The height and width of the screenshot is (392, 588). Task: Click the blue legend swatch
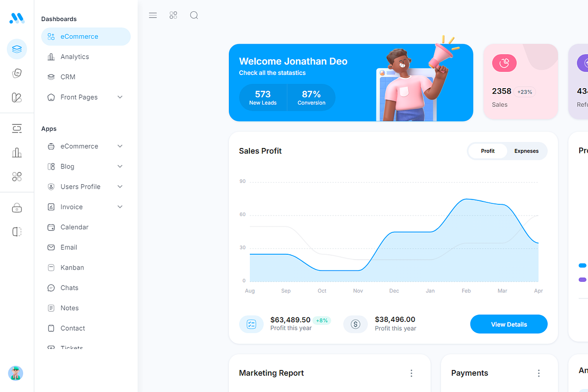(583, 266)
